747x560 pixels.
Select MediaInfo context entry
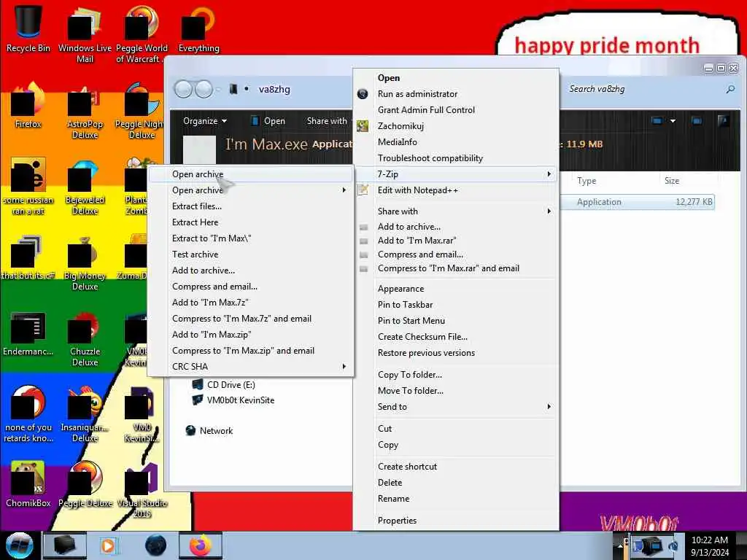pyautogui.click(x=397, y=142)
